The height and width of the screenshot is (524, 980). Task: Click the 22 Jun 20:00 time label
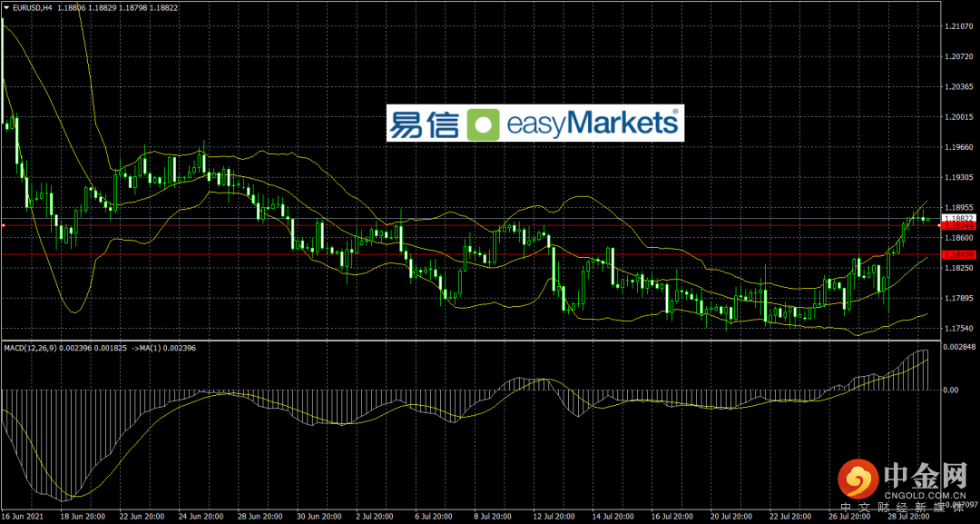[142, 518]
